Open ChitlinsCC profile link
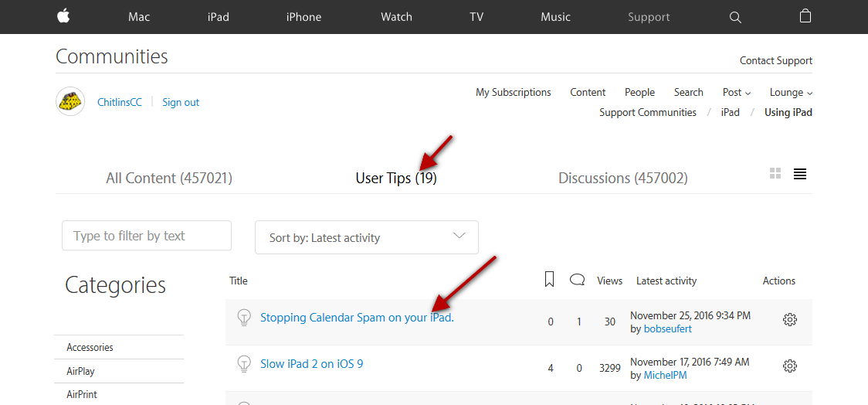 click(x=120, y=103)
